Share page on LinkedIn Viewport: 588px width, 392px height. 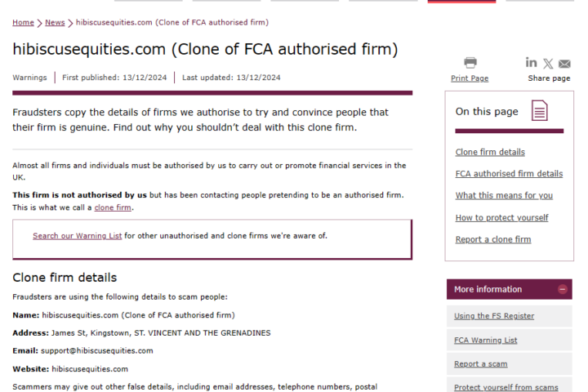[531, 62]
